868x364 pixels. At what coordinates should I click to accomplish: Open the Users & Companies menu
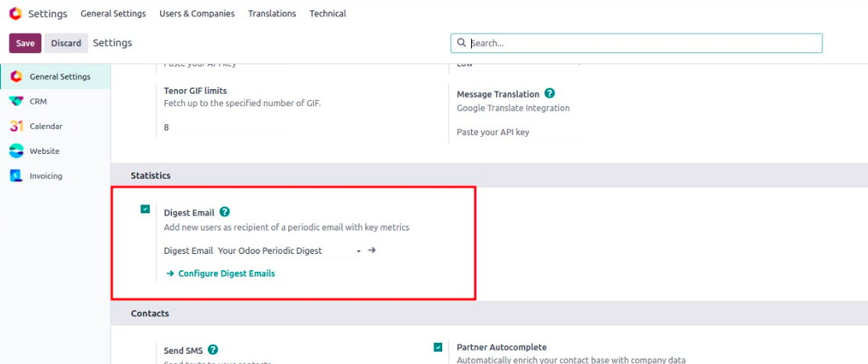point(196,13)
